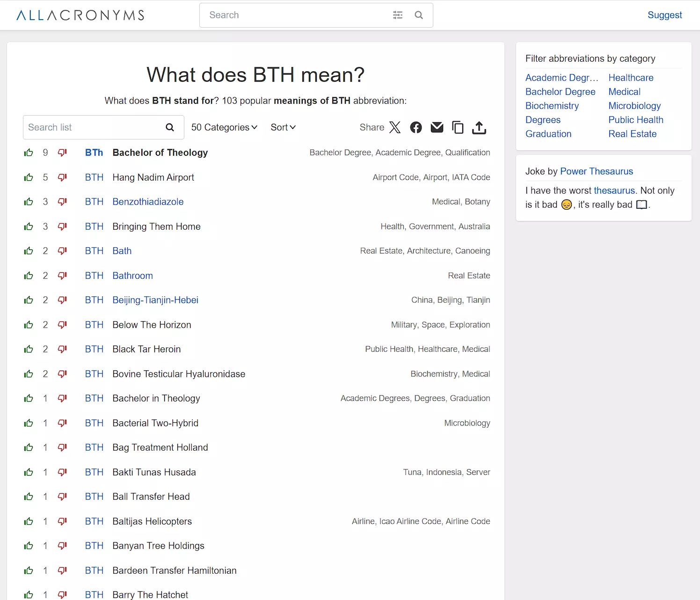Share on X (Twitter) icon
Image resolution: width=700 pixels, height=600 pixels.
coord(395,127)
